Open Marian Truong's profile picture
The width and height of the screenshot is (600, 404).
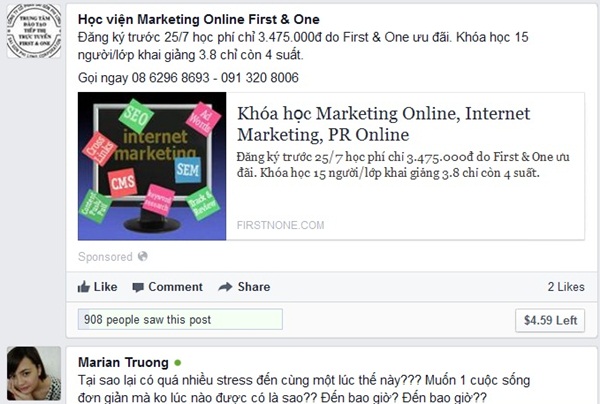tap(34, 373)
